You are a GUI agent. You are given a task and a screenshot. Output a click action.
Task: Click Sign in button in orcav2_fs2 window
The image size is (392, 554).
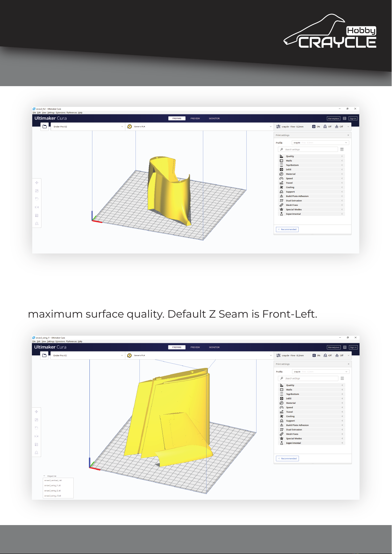[353, 118]
